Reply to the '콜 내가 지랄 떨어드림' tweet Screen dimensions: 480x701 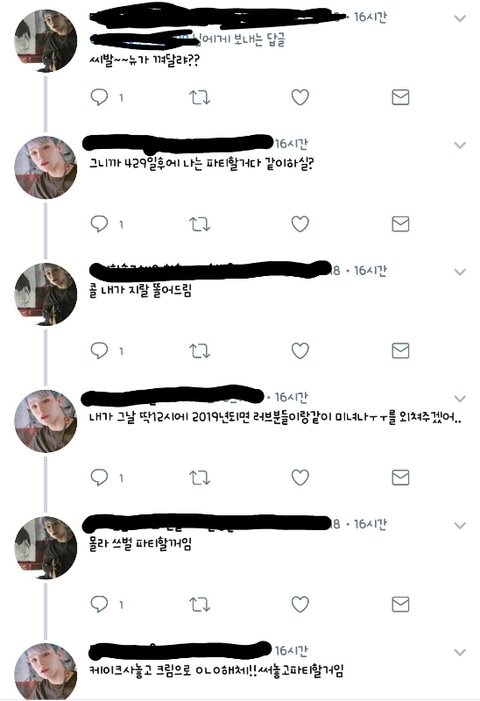99,350
